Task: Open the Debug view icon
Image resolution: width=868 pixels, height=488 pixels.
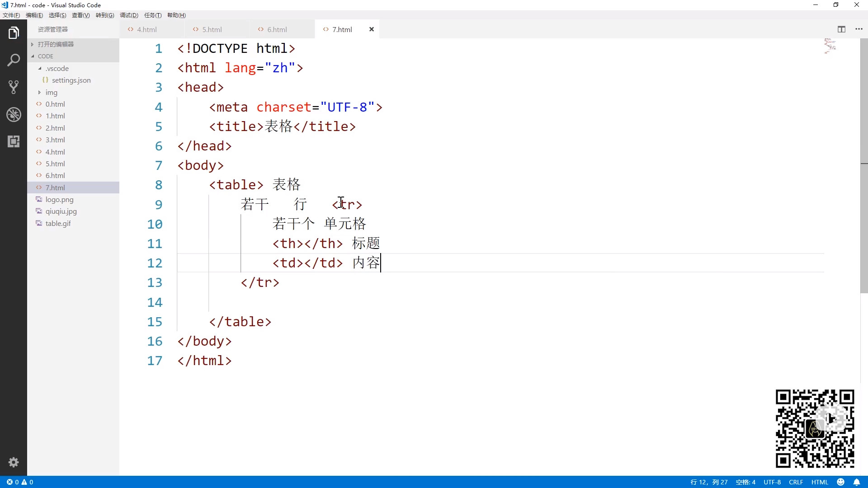Action: tap(14, 114)
